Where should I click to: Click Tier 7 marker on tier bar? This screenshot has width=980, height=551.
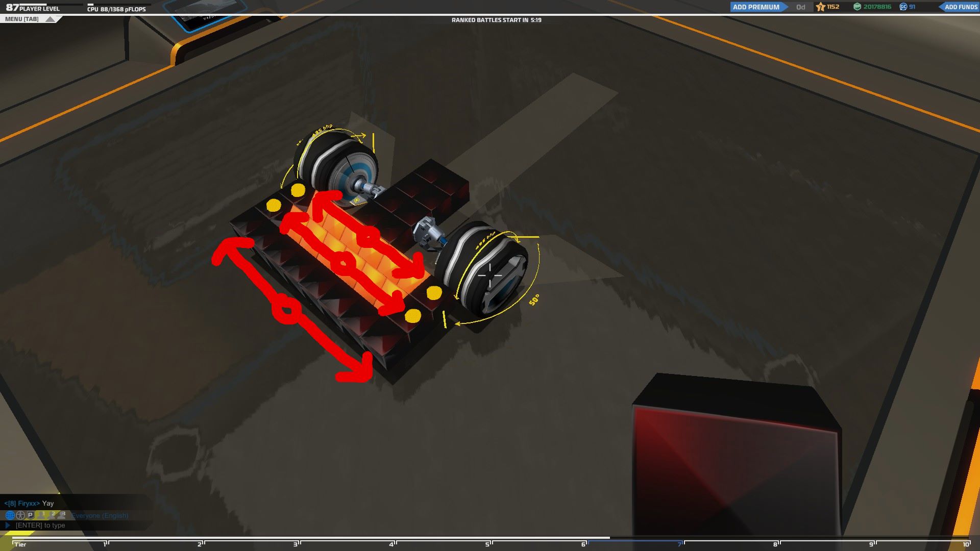[x=680, y=544]
